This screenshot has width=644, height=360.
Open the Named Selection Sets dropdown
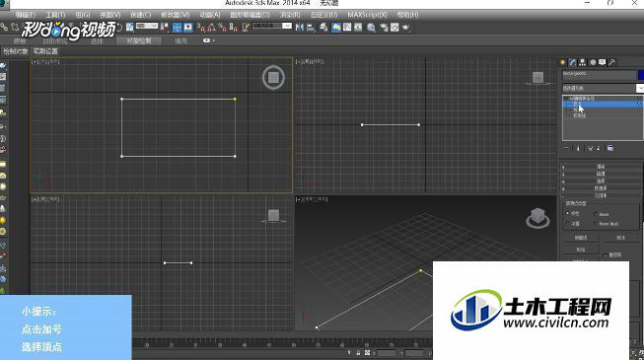click(272, 26)
